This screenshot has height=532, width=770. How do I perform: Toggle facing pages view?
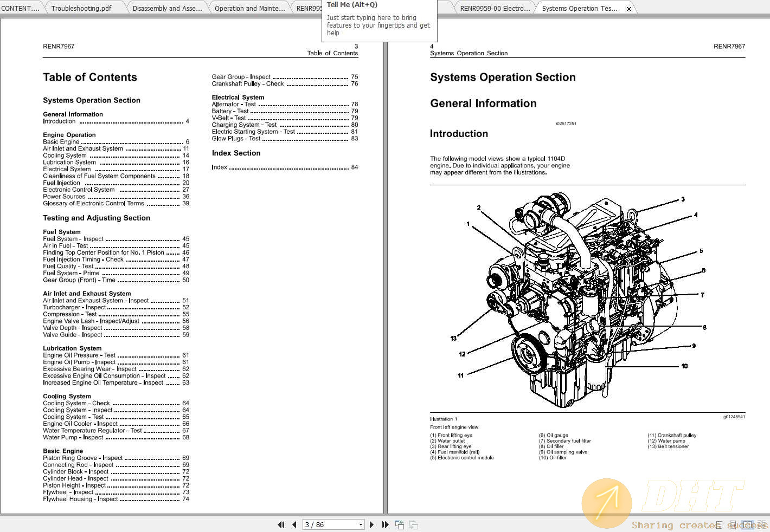click(748, 524)
